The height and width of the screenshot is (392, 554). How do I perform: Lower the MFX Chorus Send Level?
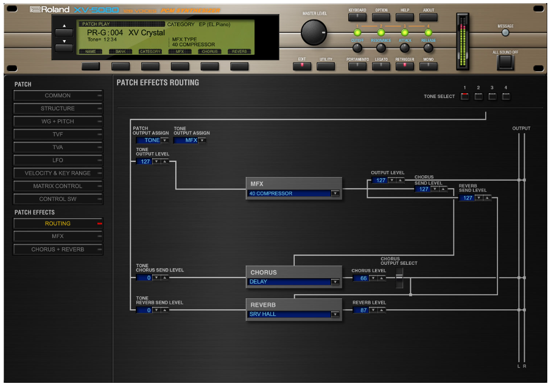pyautogui.click(x=435, y=189)
